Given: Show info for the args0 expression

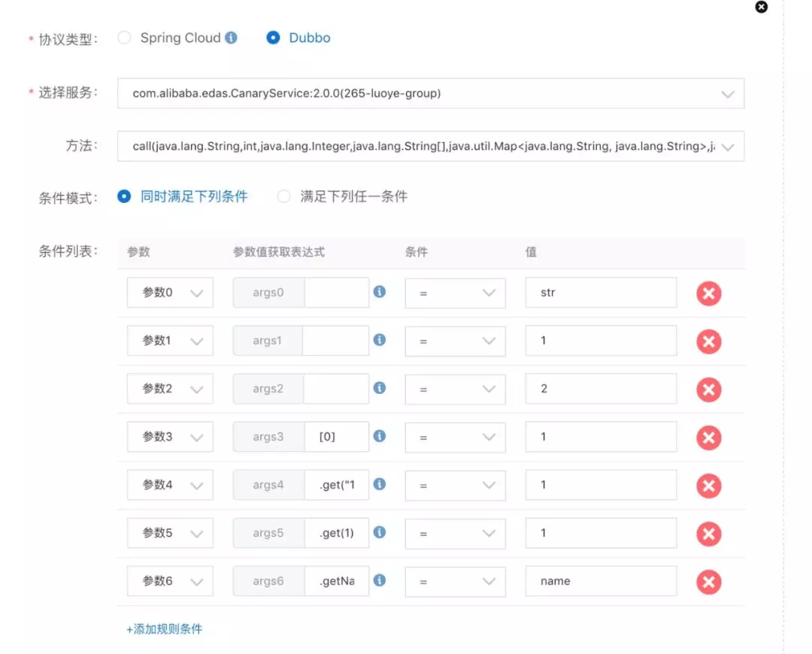Looking at the screenshot, I should [x=380, y=292].
